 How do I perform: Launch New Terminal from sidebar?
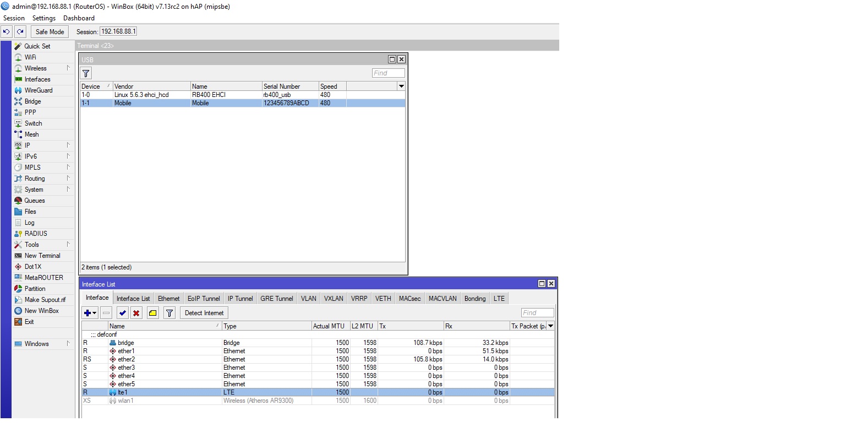point(43,256)
